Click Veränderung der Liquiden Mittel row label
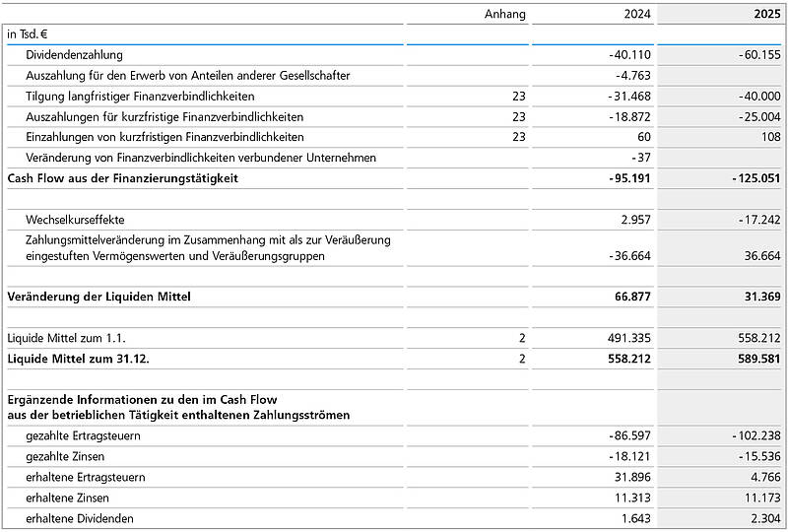Viewport: 788px width, 532px height. click(x=98, y=297)
